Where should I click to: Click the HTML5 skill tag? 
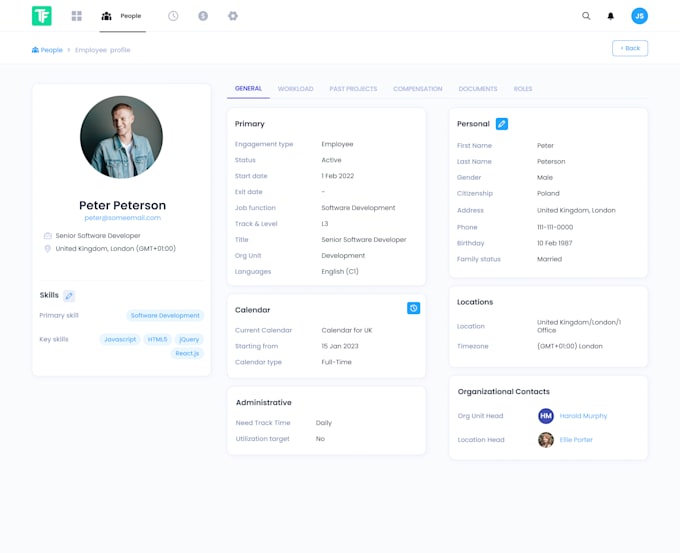point(157,339)
